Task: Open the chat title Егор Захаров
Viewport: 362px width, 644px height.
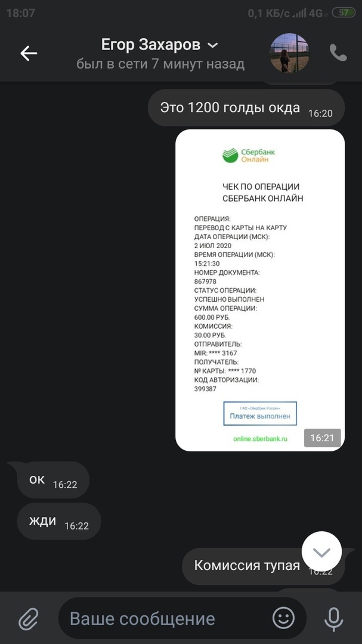Action: (x=151, y=45)
